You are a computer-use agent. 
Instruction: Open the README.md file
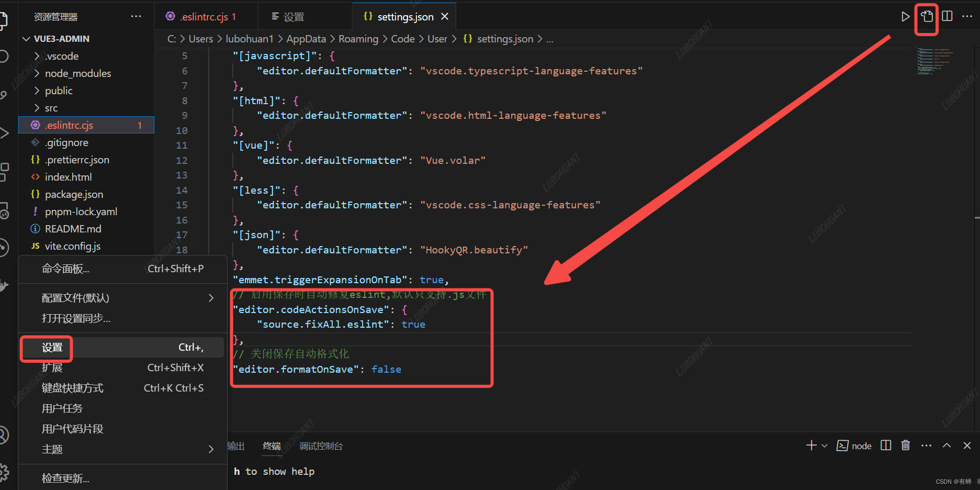(86, 229)
